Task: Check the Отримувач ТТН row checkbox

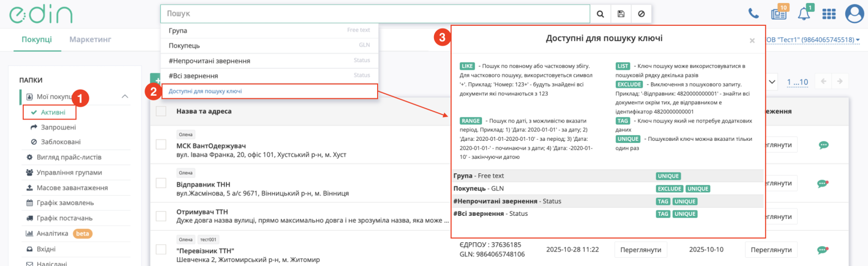Action: point(161,216)
